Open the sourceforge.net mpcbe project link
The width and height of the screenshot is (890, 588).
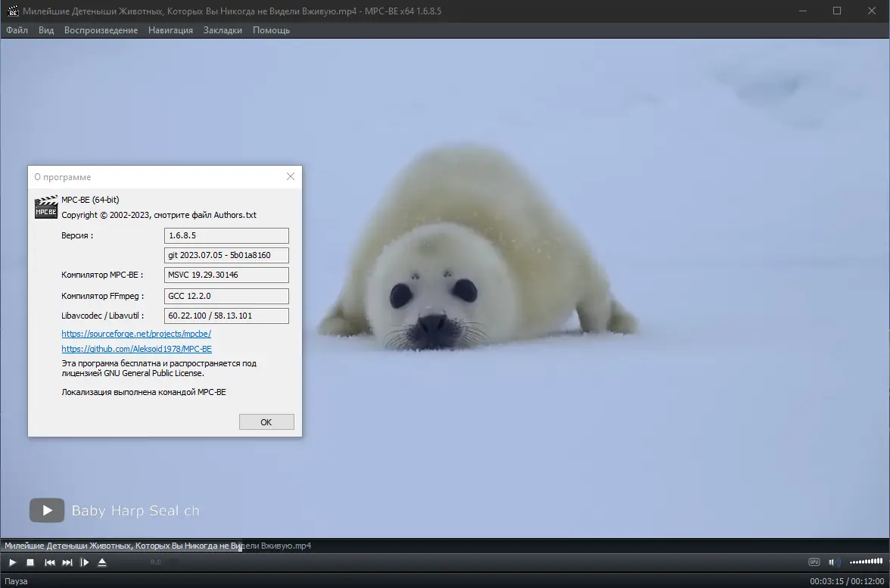[x=136, y=334]
